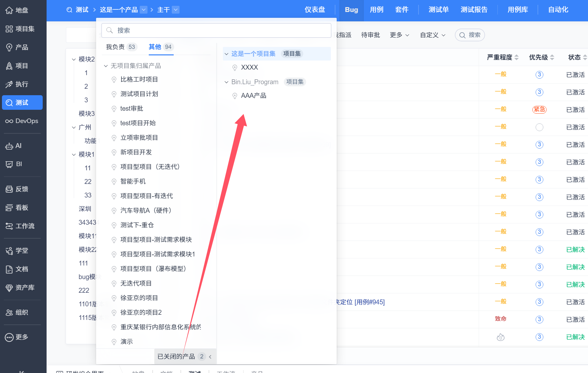
Task: Sort by 优先级 arrows in table header
Action: (x=552, y=57)
